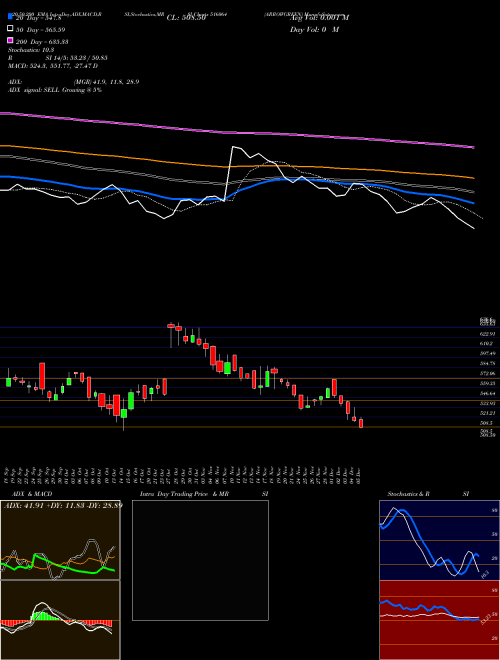Click the 521.21 price axis label

488,413
